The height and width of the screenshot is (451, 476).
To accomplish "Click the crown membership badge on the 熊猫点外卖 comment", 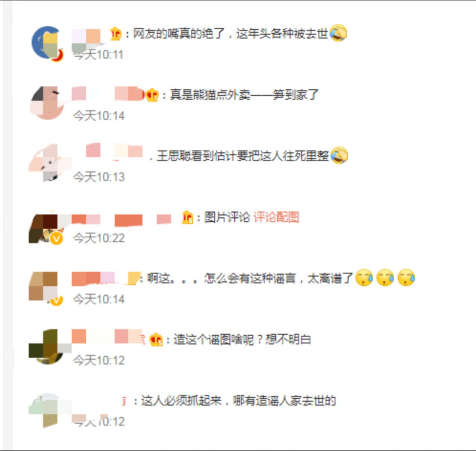I will coord(152,95).
